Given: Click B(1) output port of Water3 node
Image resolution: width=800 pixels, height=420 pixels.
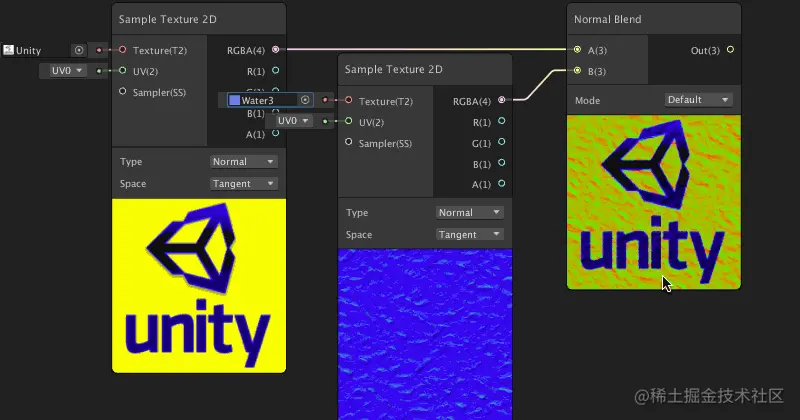Looking at the screenshot, I should pyautogui.click(x=502, y=163).
